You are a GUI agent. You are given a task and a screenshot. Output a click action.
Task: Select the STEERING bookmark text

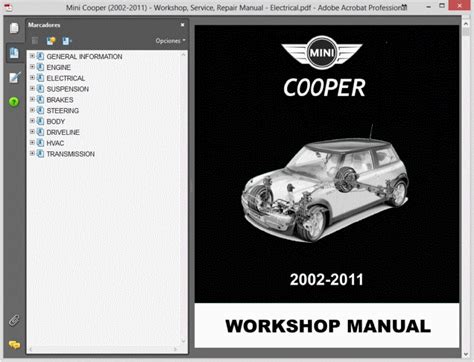(x=63, y=111)
